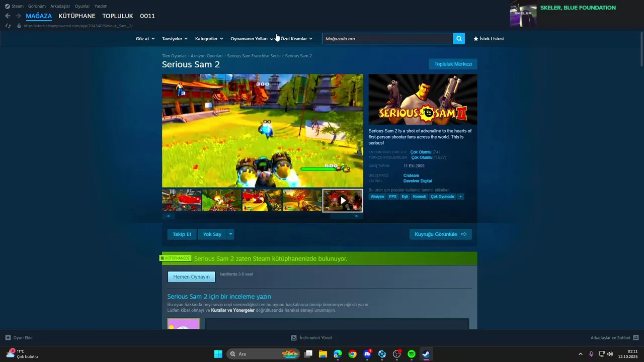The image size is (644, 362).
Task: Click the microphone tray icon
Action: pos(591,354)
